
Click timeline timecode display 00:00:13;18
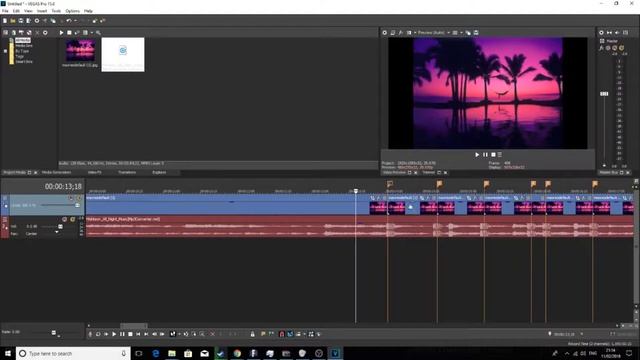tap(63, 187)
